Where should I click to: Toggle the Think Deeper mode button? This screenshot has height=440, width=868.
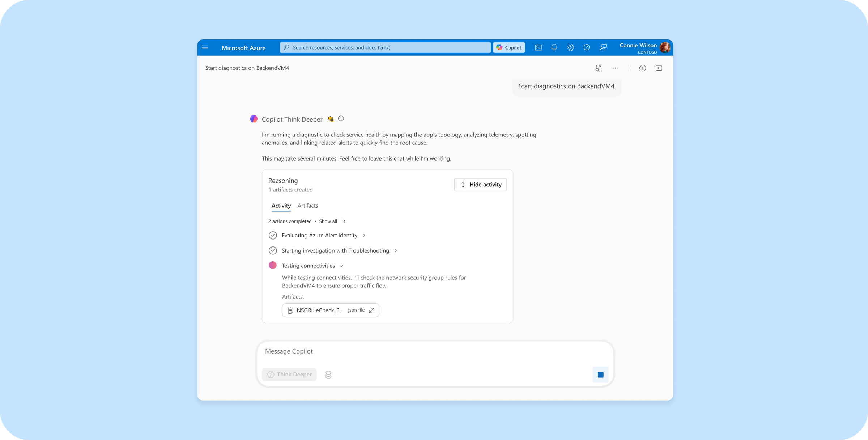pos(289,375)
